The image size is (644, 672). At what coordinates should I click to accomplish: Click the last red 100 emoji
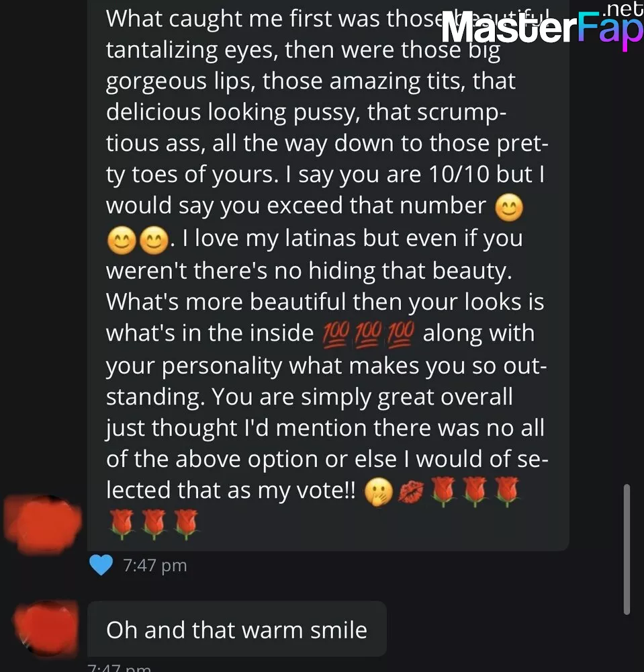[x=401, y=334]
